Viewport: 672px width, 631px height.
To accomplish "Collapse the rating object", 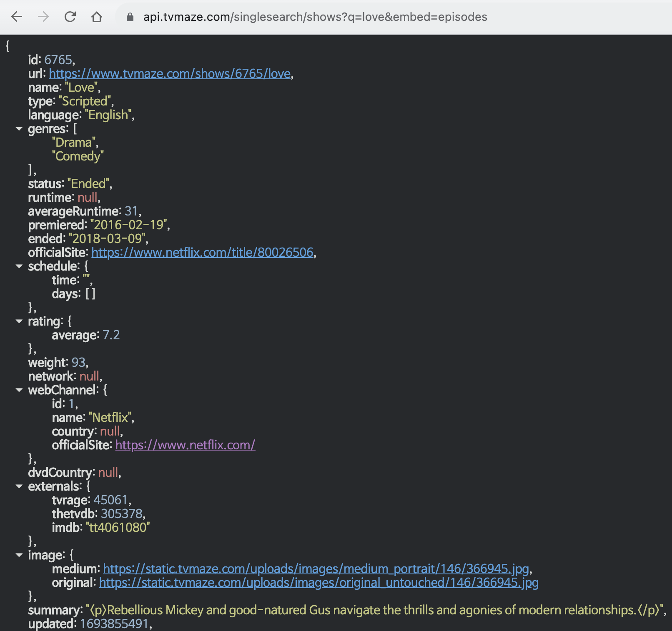I will (19, 321).
